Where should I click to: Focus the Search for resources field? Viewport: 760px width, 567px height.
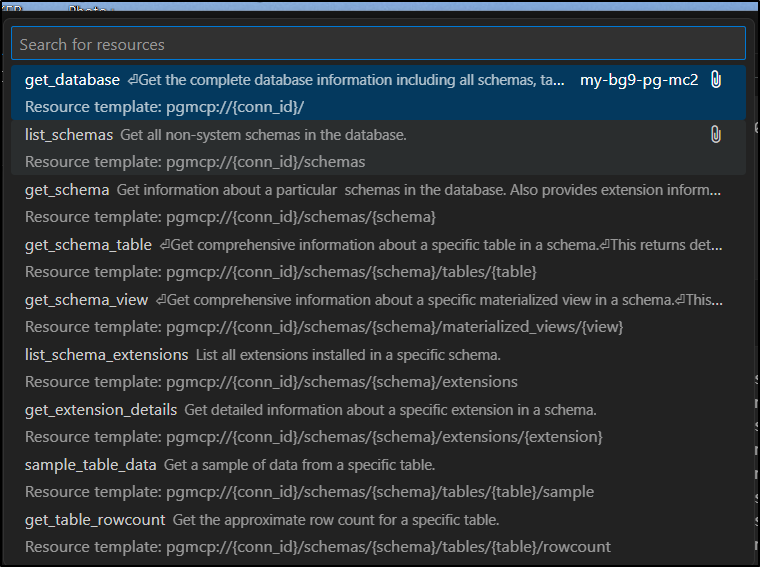(x=378, y=44)
